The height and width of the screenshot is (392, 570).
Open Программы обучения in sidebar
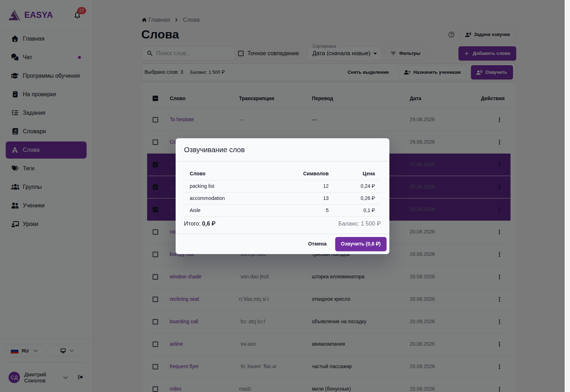46,76
